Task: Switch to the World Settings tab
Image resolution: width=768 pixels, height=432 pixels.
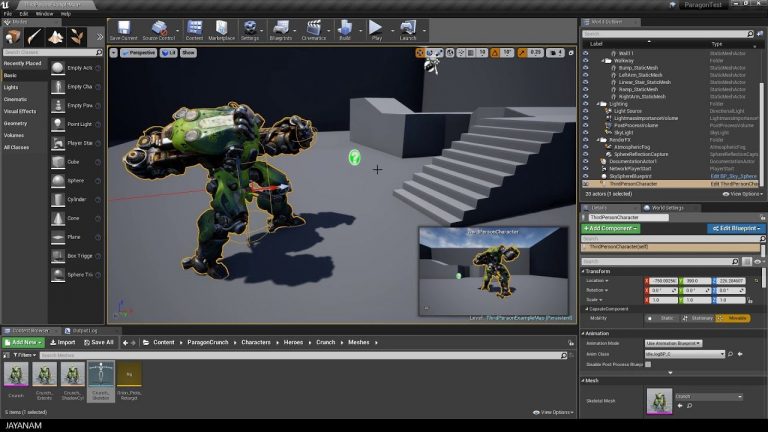Action: (x=662, y=208)
